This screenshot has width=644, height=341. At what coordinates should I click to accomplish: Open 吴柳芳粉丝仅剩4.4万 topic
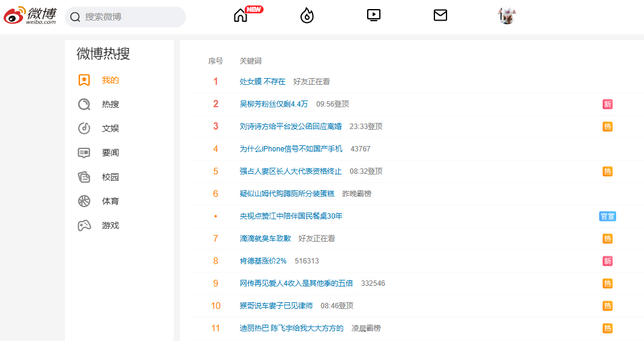pos(274,104)
